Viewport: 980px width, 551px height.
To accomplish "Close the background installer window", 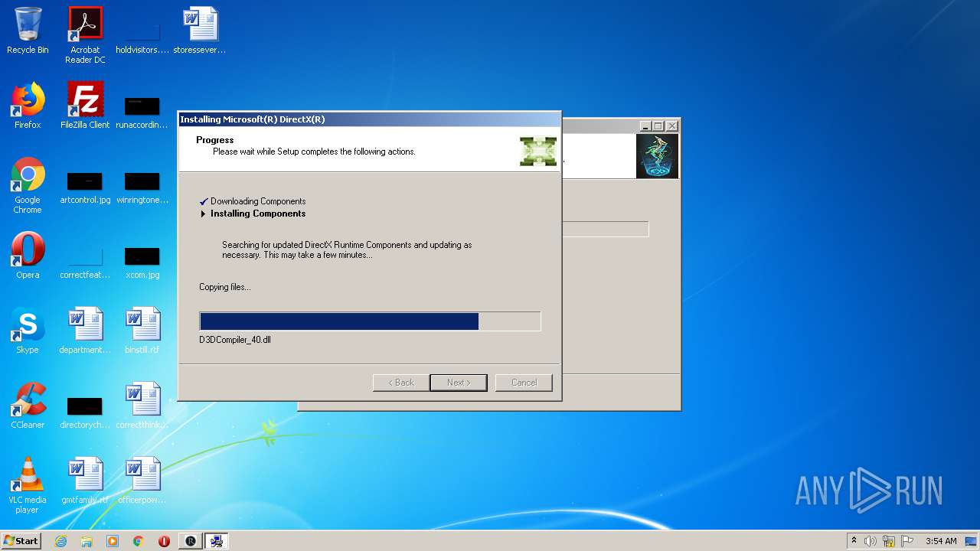I will pyautogui.click(x=672, y=126).
